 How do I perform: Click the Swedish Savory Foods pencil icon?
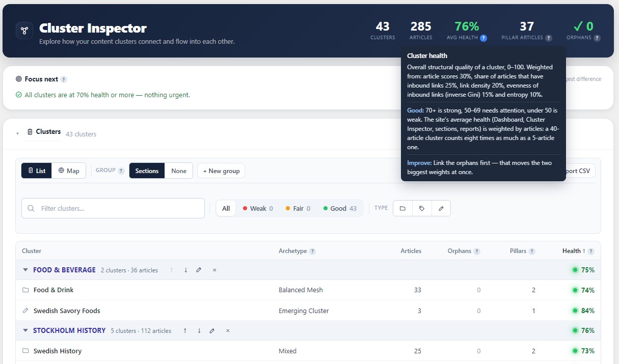(x=25, y=311)
